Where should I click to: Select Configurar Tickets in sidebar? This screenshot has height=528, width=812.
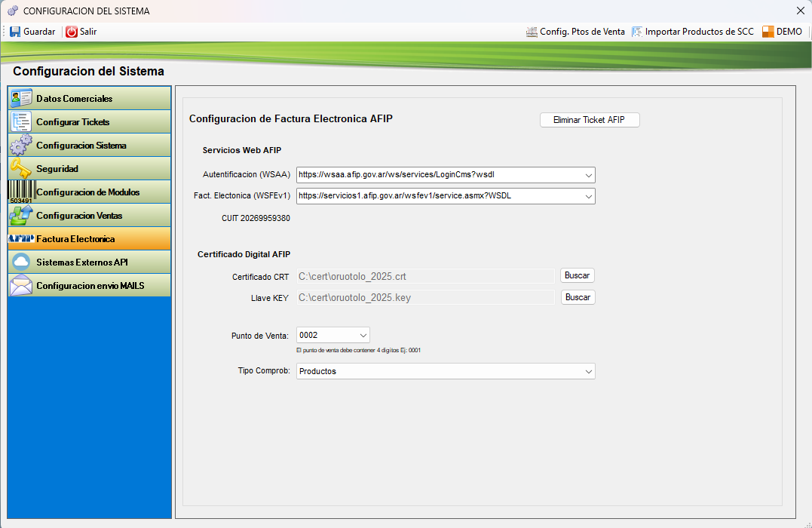72,122
